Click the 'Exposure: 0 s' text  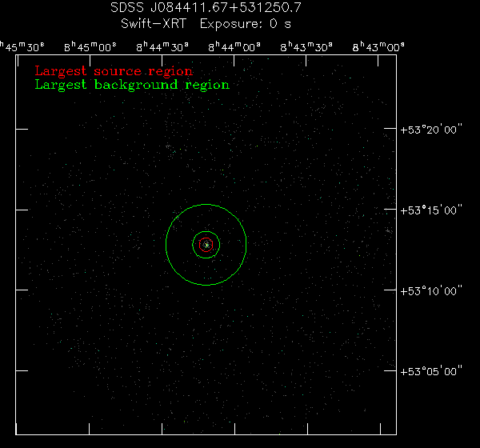[246, 24]
